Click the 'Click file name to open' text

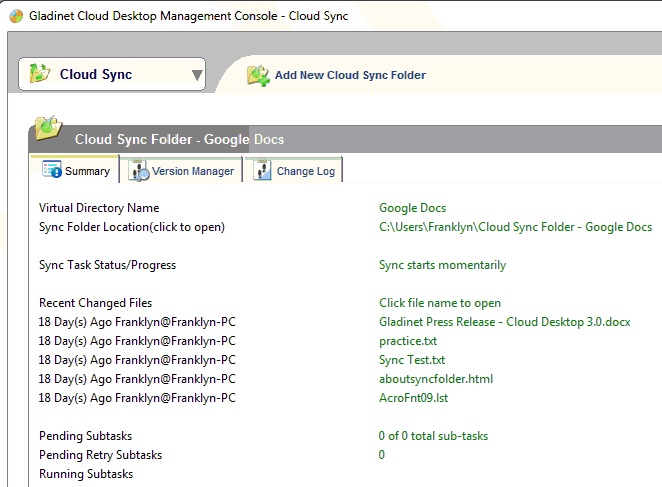(x=440, y=303)
